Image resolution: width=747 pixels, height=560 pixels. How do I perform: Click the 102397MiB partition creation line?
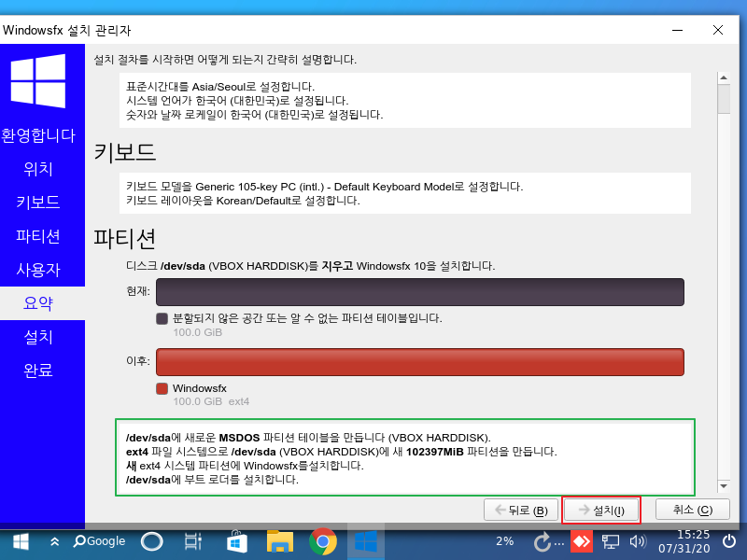pos(341,452)
